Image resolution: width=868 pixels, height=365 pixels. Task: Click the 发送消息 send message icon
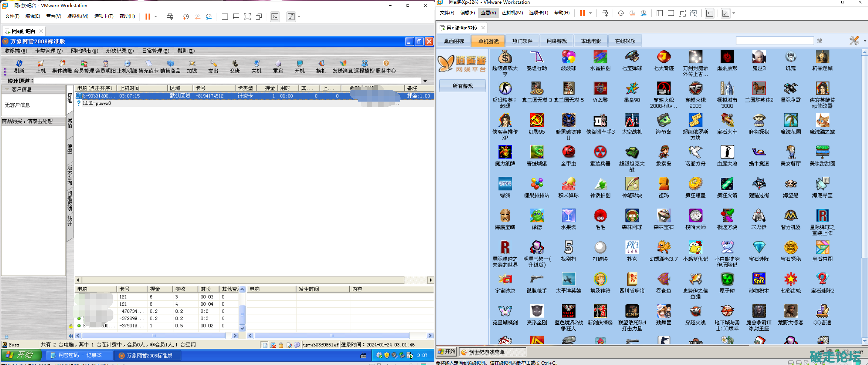click(343, 66)
